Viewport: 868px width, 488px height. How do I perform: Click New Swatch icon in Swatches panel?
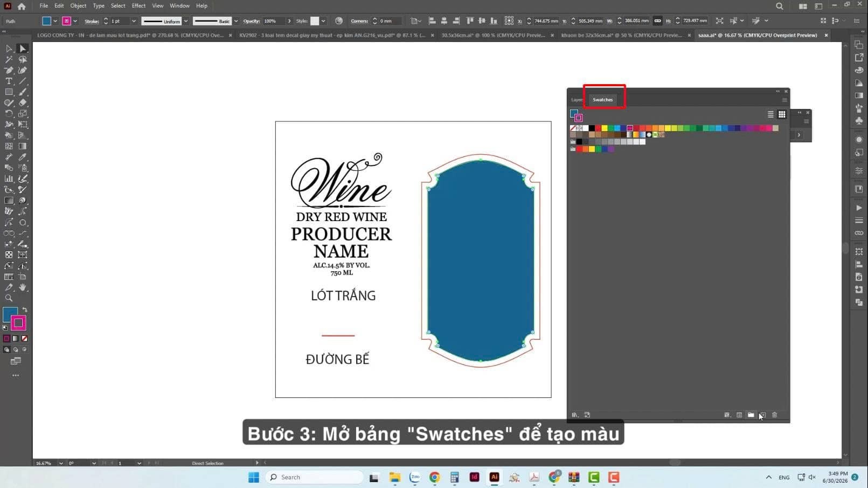(x=762, y=415)
